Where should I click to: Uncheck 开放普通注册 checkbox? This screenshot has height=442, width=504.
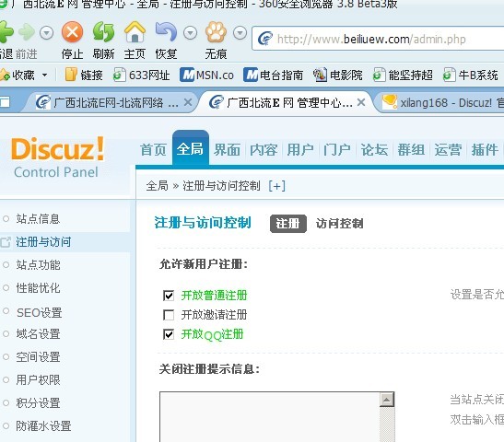(169, 296)
